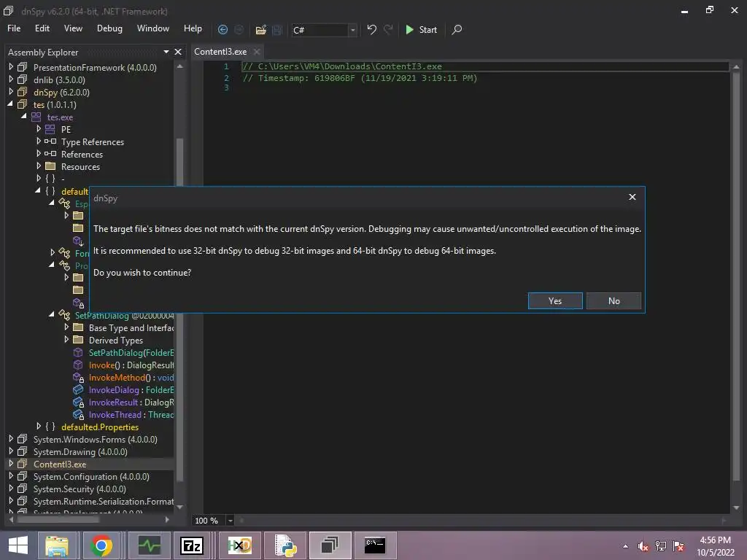Image resolution: width=747 pixels, height=560 pixels.
Task: Select System.Drawing (4.0.0.0) assembly
Action: (x=80, y=452)
